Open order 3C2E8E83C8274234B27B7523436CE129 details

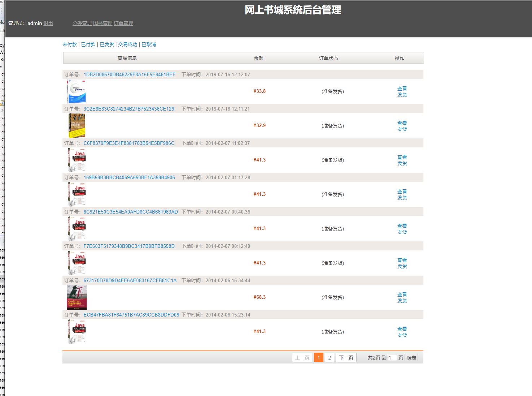128,108
